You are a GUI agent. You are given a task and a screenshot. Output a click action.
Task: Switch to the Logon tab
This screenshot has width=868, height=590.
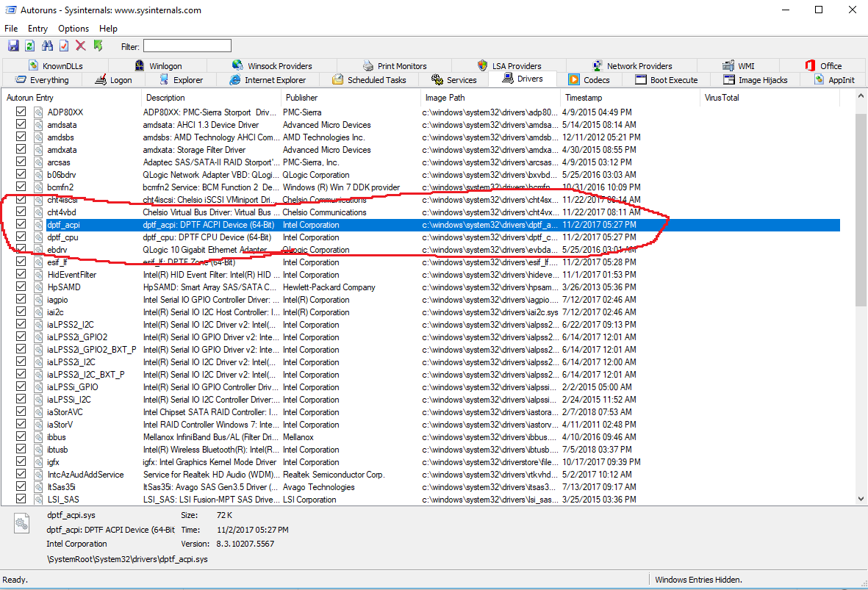point(113,79)
